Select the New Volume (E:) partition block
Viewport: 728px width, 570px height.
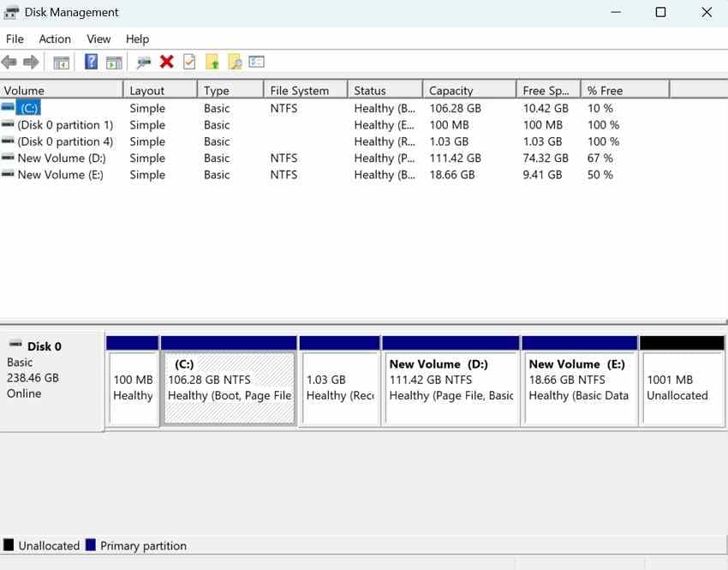tap(580, 381)
